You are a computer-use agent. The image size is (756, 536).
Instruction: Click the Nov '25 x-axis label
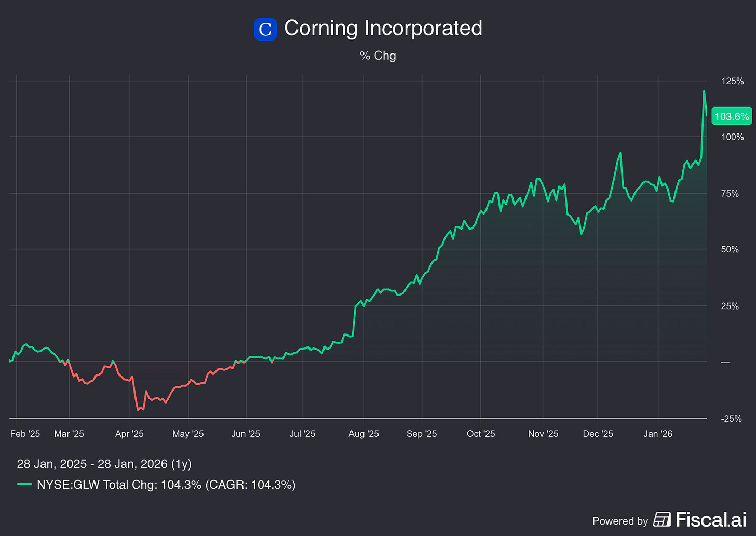pos(543,434)
